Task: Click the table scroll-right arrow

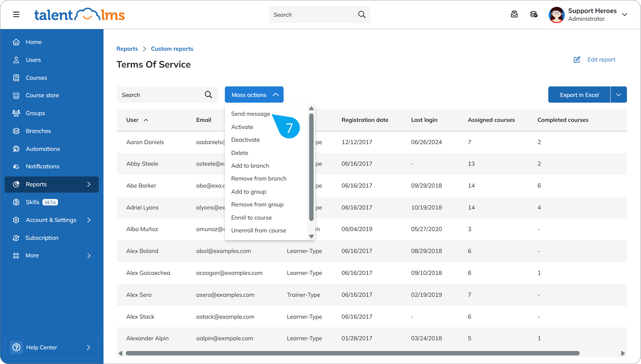Action: [x=623, y=353]
